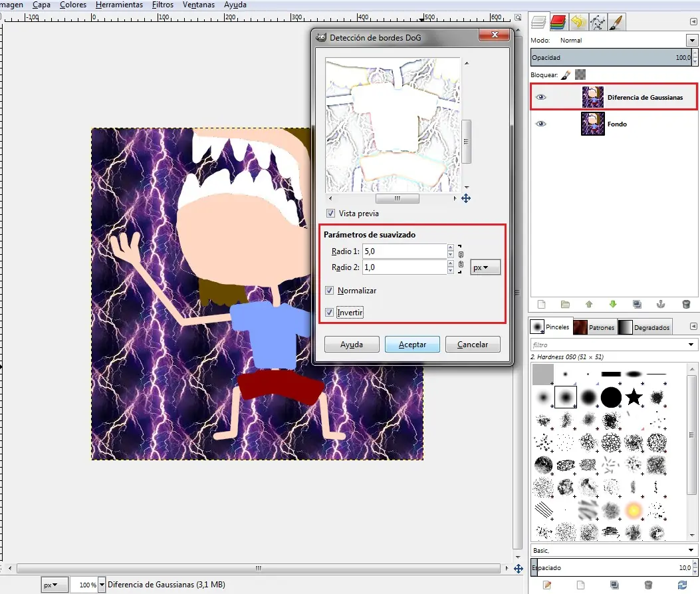Click Cancelar in the DoG dialog

click(473, 345)
